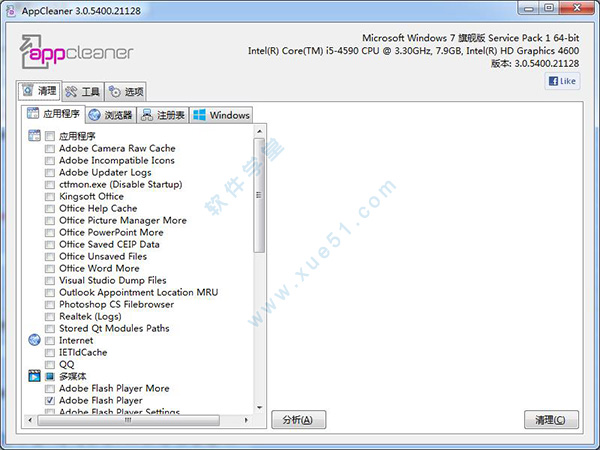Screen dimensions: 600x450
Task: Toggle the 多媒体 group checkbox
Action: [50, 376]
